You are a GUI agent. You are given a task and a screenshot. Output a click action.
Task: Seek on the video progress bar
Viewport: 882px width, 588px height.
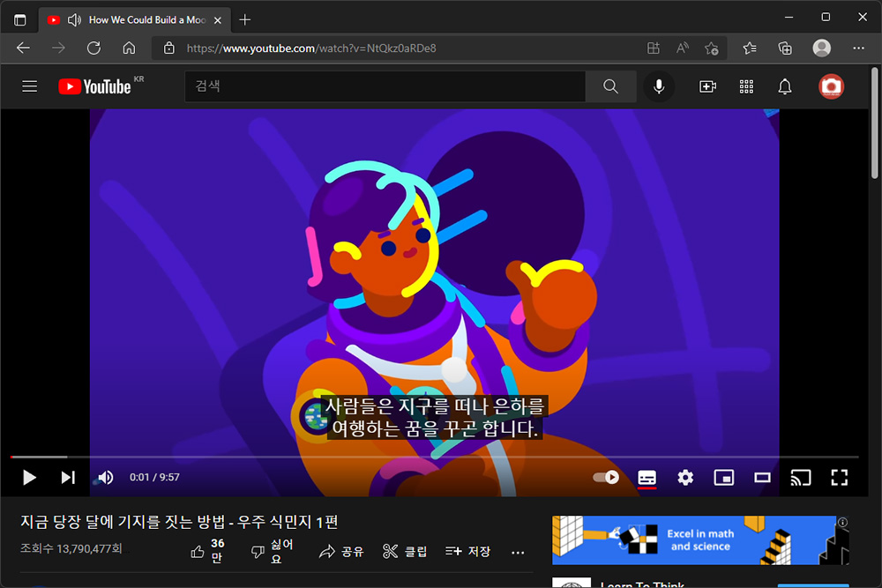pyautogui.click(x=434, y=457)
